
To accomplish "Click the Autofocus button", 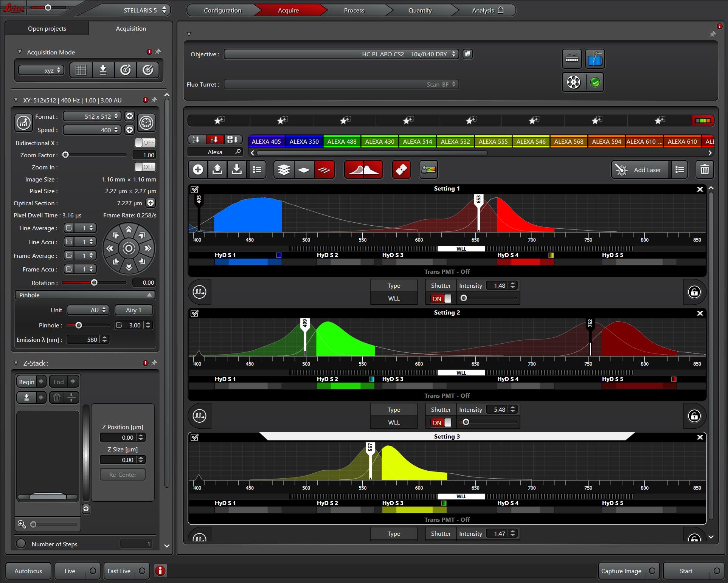I will tap(28, 571).
